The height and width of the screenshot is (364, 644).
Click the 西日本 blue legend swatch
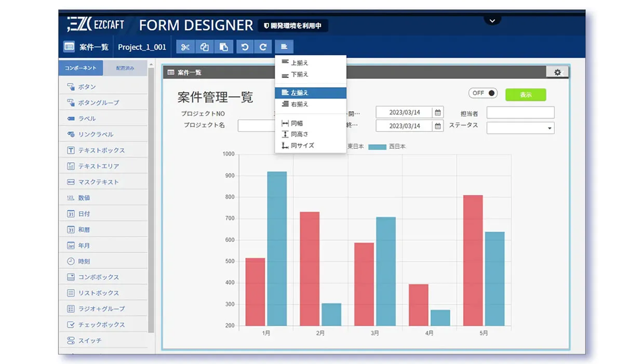point(377,147)
